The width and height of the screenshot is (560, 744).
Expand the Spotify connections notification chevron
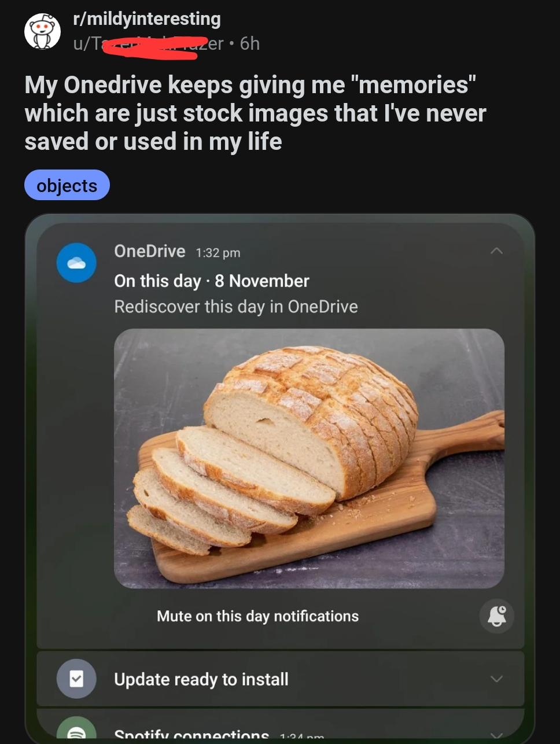click(x=496, y=735)
